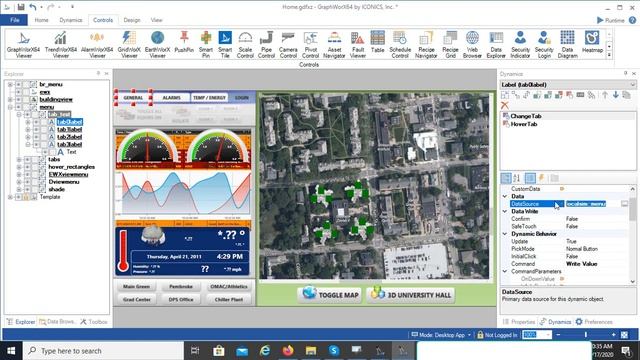640x360 pixels.
Task: Insert a Pivot Control
Action: click(310, 44)
